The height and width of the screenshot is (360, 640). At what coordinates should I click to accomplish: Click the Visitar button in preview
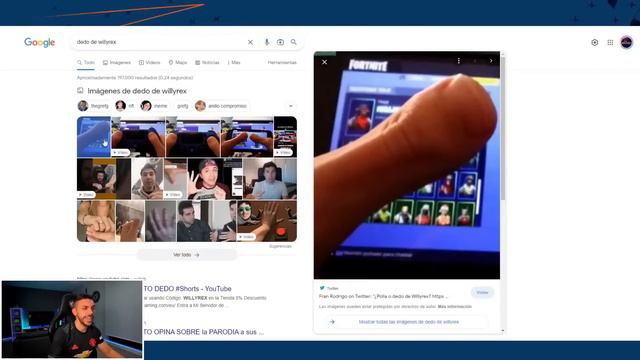pos(482,292)
